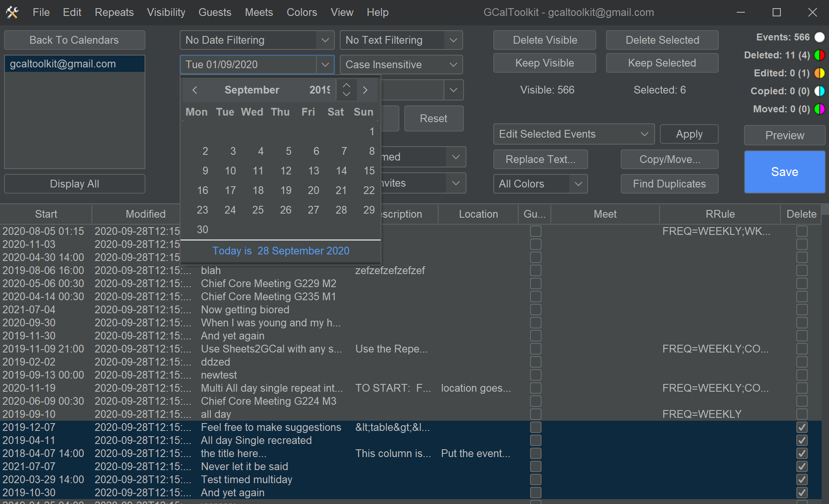
Task: Open the Repeats menu
Action: [114, 12]
